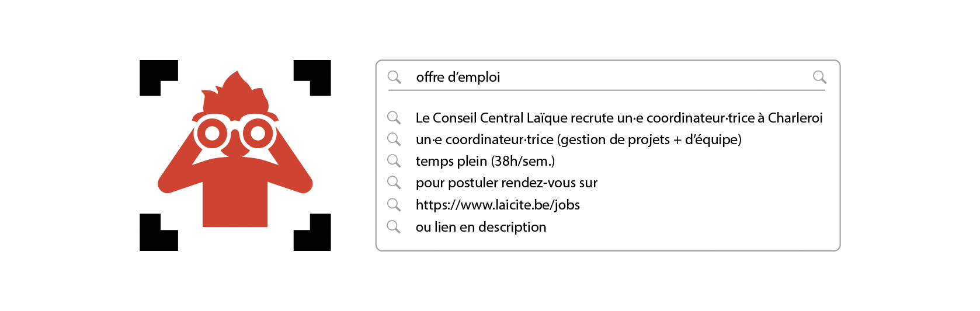Click the top-right black corner frame marker
The width and height of the screenshot is (980, 311).
pos(318,74)
